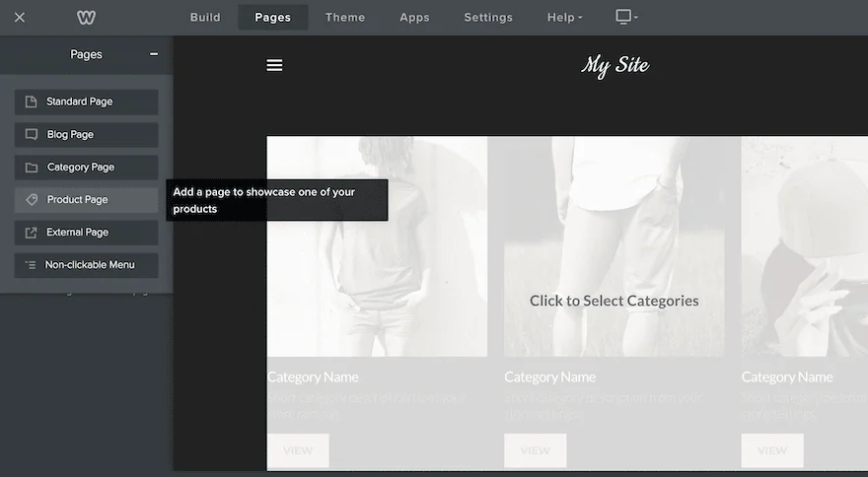This screenshot has width=868, height=477.
Task: Select the third category image with hat
Action: pos(804,246)
